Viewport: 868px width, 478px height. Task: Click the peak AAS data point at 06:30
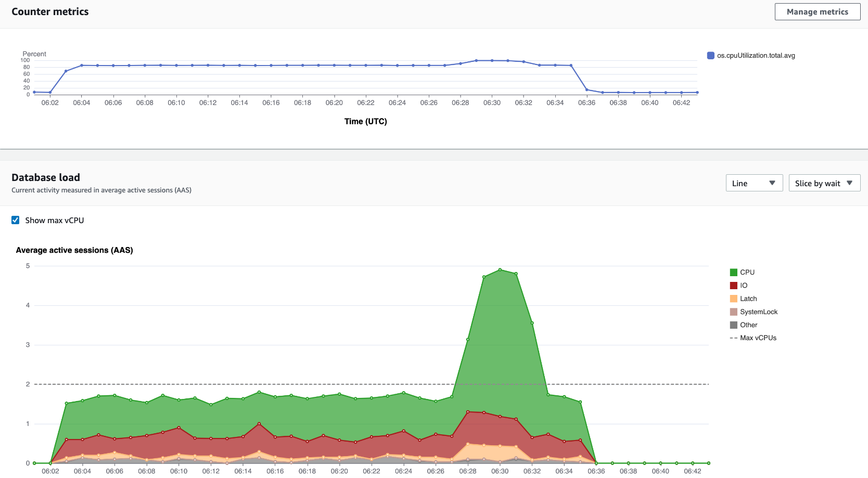500,269
